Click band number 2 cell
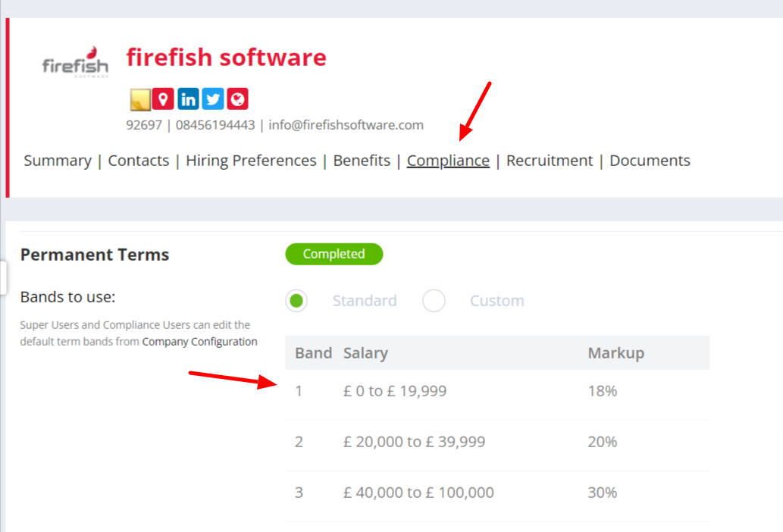The height and width of the screenshot is (532, 783). pos(299,442)
